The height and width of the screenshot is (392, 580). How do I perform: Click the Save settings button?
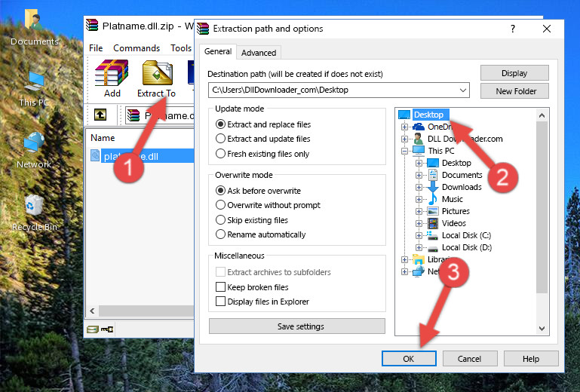point(297,326)
